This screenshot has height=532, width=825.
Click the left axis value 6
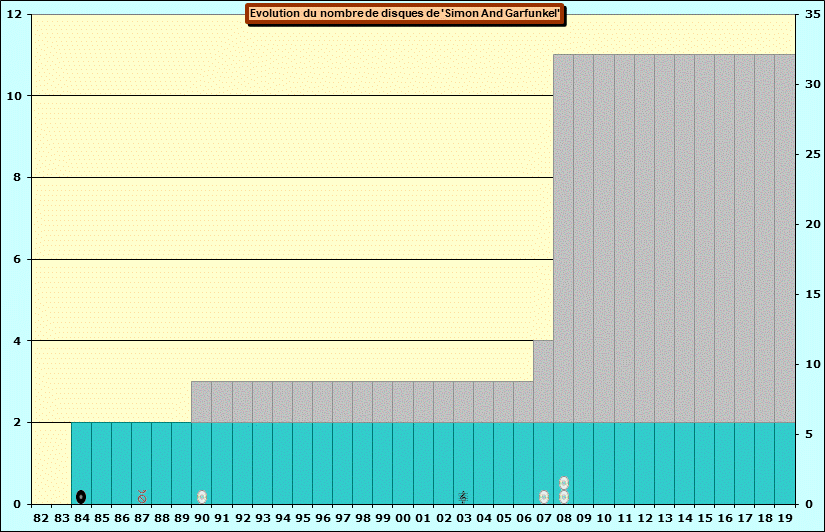pyautogui.click(x=22, y=259)
